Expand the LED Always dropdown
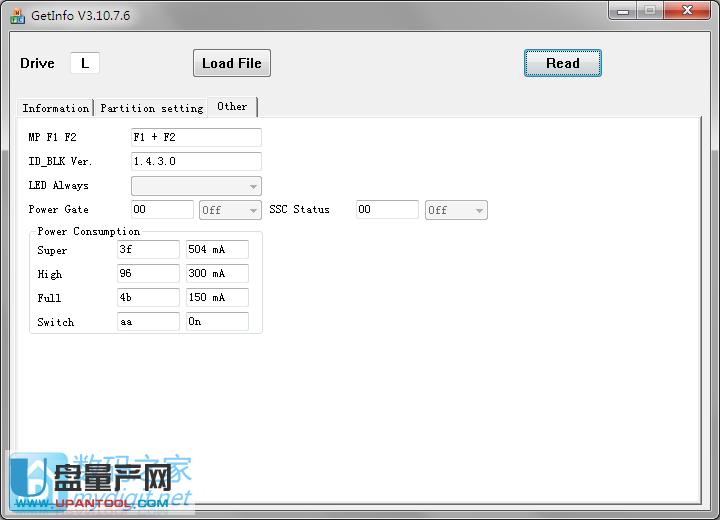Screen dimensions: 720x520 point(196,186)
